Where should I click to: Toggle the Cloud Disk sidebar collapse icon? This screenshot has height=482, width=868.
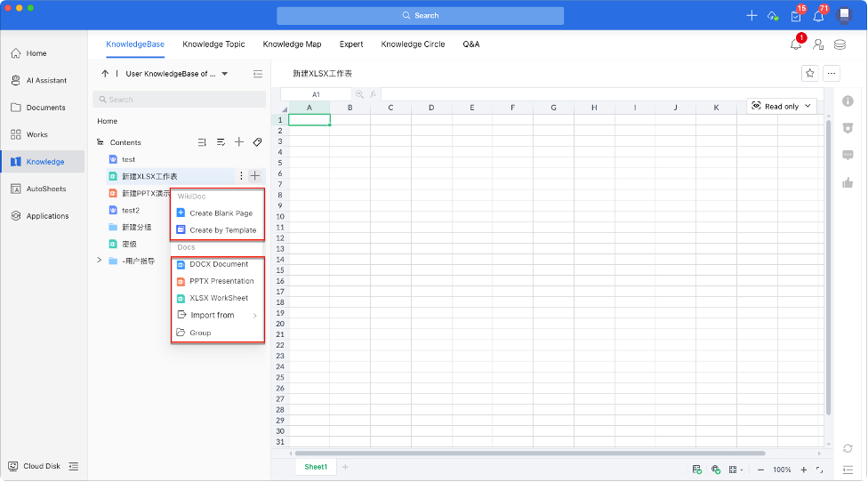tap(74, 466)
